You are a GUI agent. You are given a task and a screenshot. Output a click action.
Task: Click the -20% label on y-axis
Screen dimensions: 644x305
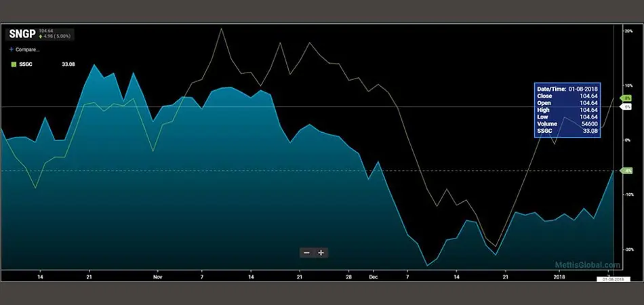point(629,249)
